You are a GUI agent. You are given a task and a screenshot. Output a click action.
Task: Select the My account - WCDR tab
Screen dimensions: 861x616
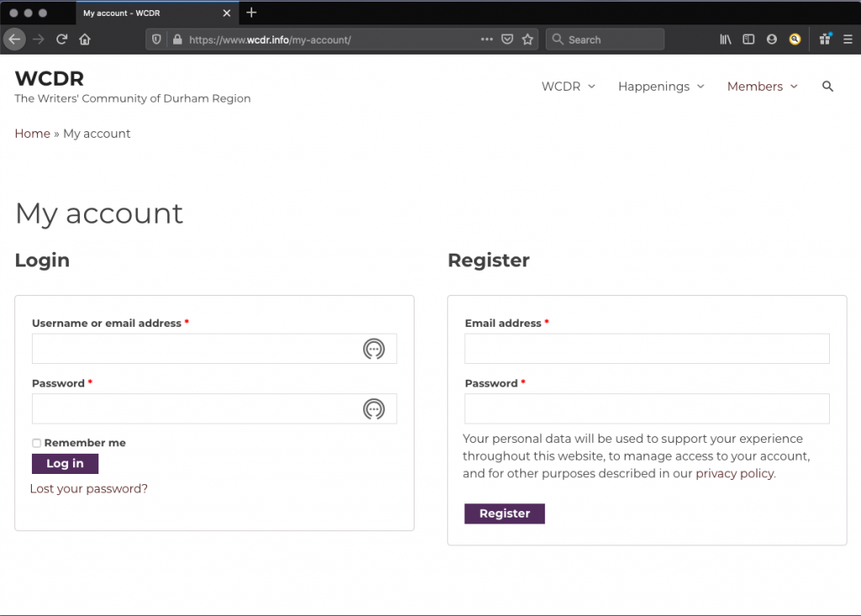(x=157, y=13)
